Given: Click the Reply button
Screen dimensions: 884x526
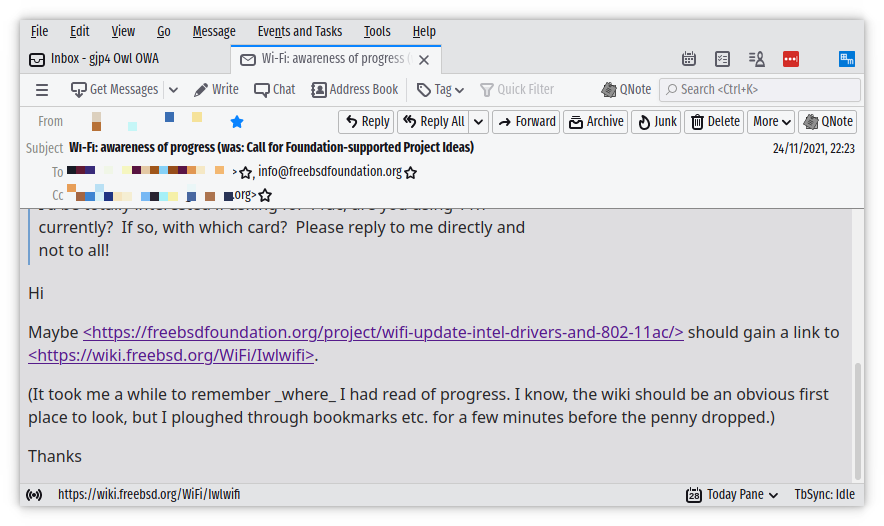Looking at the screenshot, I should tap(367, 122).
